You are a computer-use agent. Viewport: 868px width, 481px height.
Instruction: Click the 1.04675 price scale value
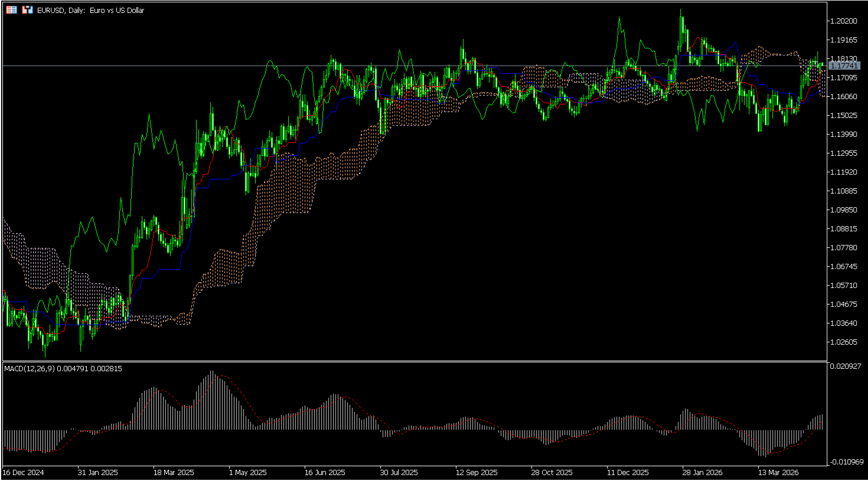point(843,305)
